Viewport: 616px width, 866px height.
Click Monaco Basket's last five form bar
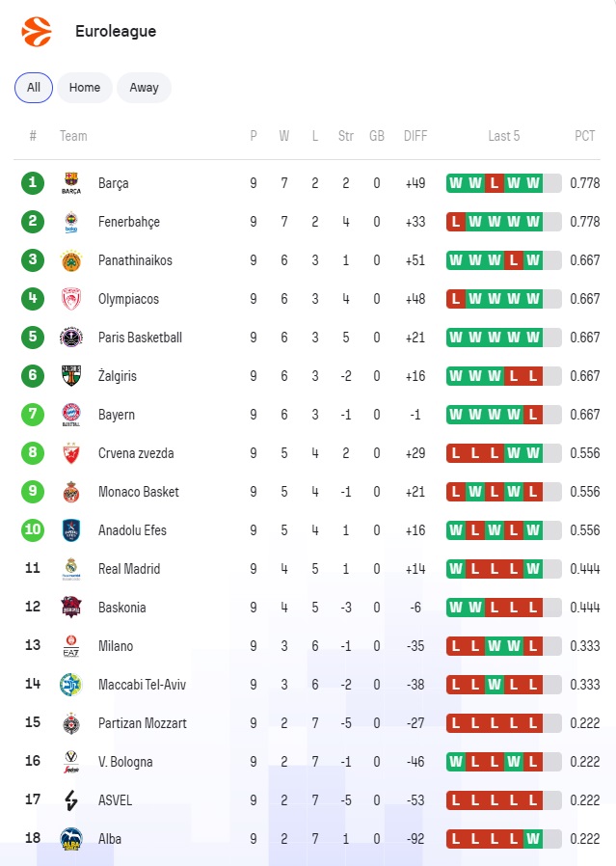(x=504, y=492)
